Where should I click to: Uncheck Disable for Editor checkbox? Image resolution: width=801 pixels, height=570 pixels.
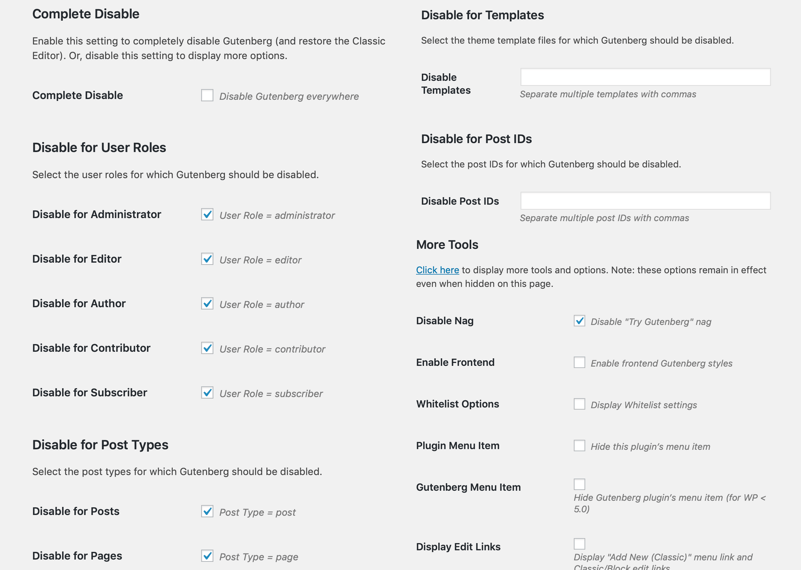point(207,259)
